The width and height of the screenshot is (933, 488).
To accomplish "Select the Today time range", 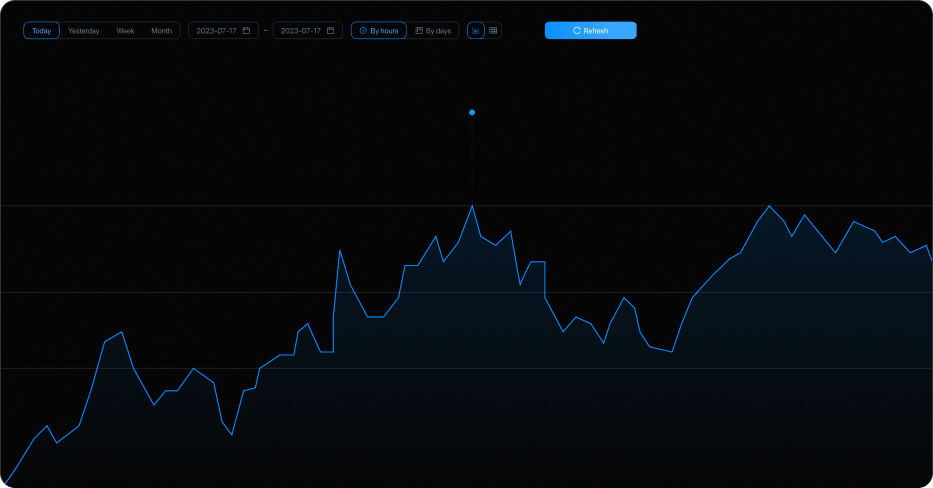I will coord(41,31).
